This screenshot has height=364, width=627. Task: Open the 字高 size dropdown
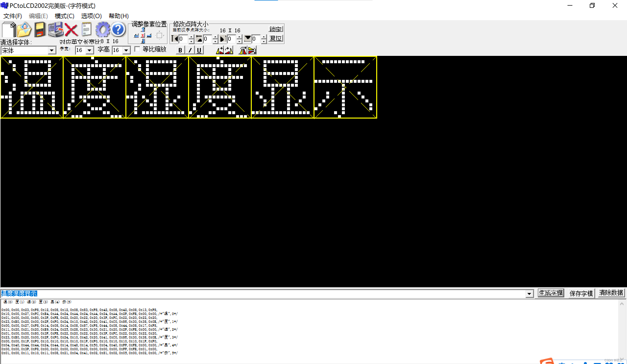click(126, 50)
